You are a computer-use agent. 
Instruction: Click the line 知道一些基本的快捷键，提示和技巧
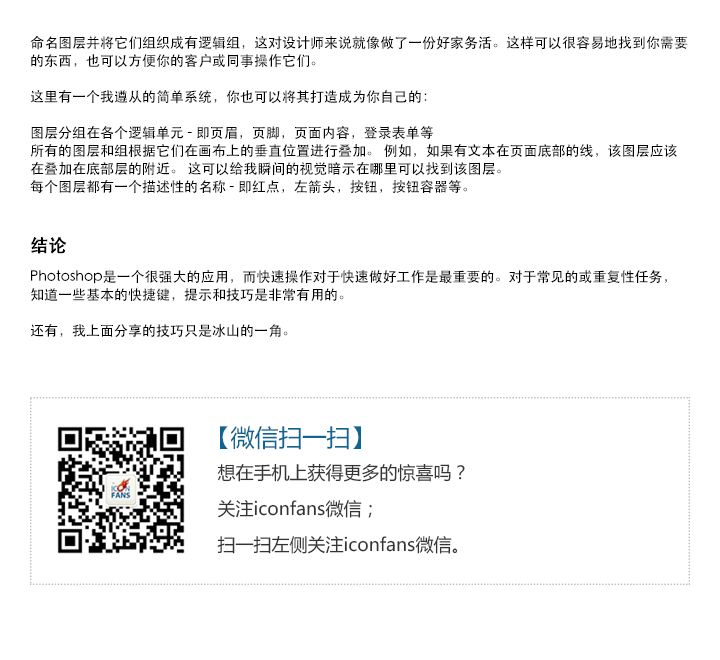[x=187, y=295]
